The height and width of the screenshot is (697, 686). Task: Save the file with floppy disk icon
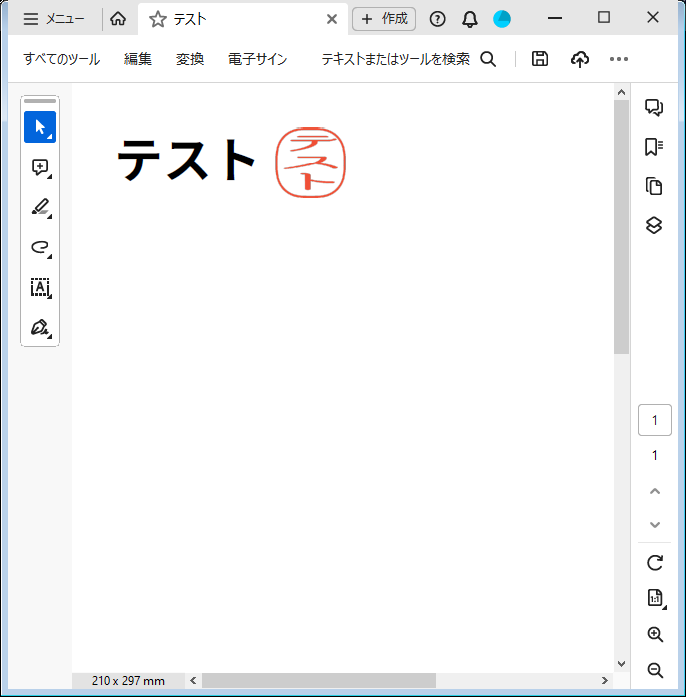pos(540,59)
